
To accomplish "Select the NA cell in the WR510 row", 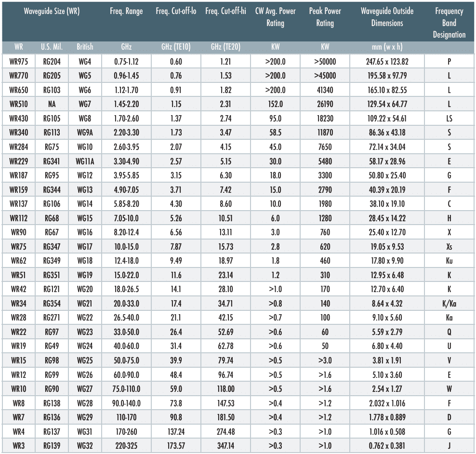I will pos(52,104).
